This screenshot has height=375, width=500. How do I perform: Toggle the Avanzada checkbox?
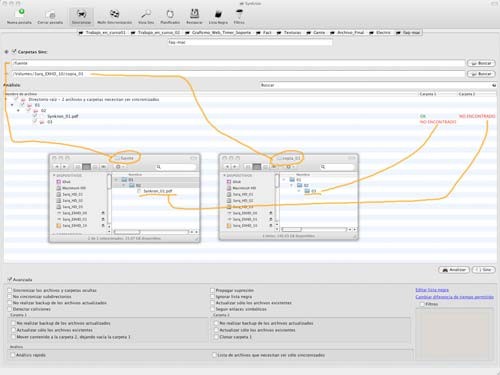pos(10,279)
